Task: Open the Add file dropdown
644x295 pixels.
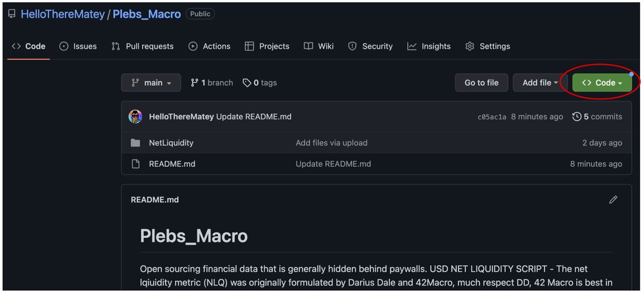Action: tap(540, 83)
